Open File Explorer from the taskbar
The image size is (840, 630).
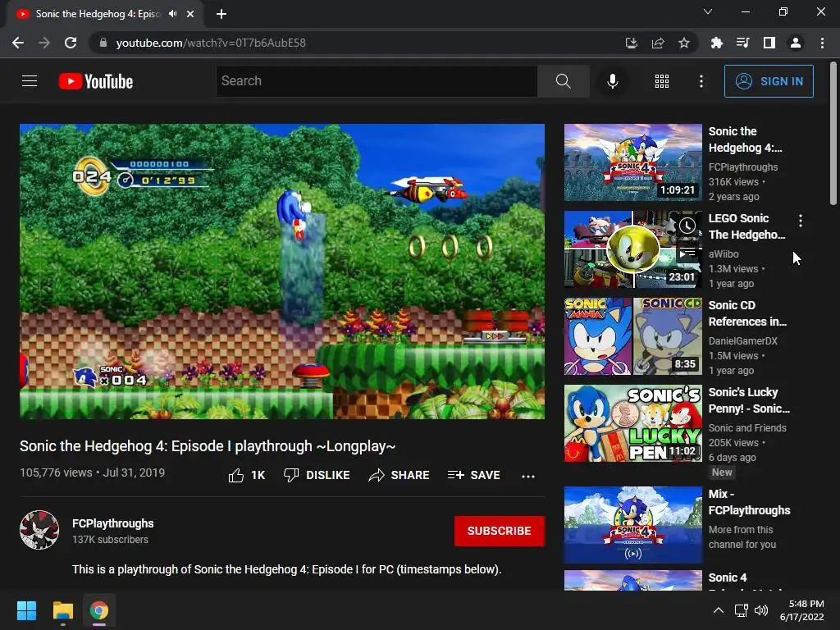(62, 610)
